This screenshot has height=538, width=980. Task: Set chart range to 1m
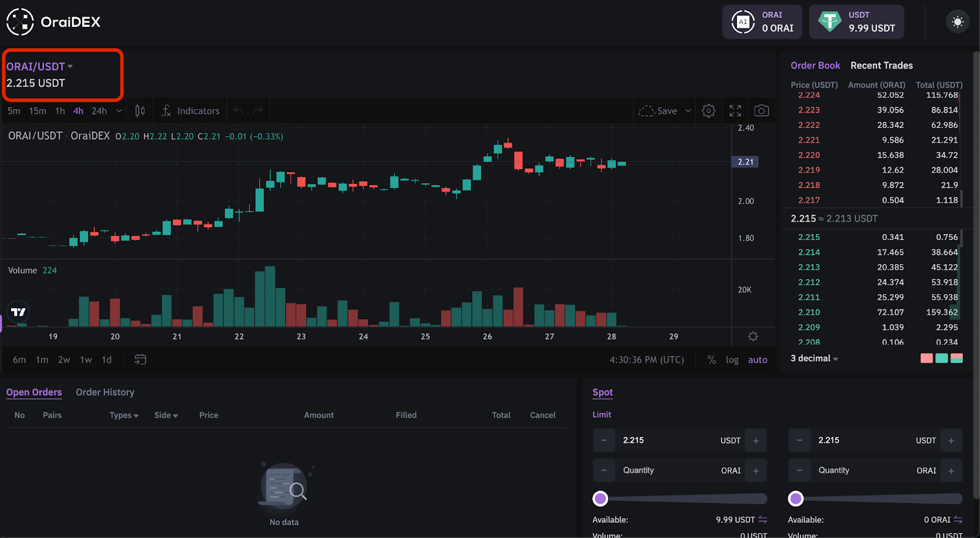point(42,360)
